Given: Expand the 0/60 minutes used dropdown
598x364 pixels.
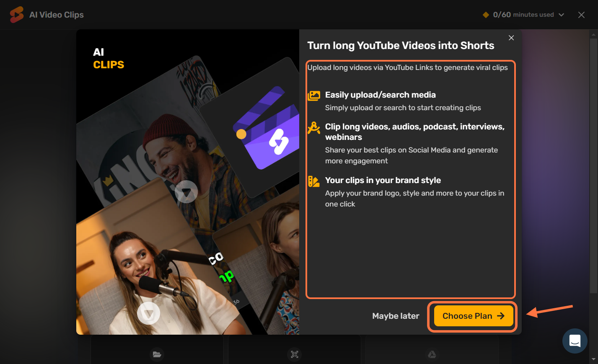Looking at the screenshot, I should pos(523,15).
